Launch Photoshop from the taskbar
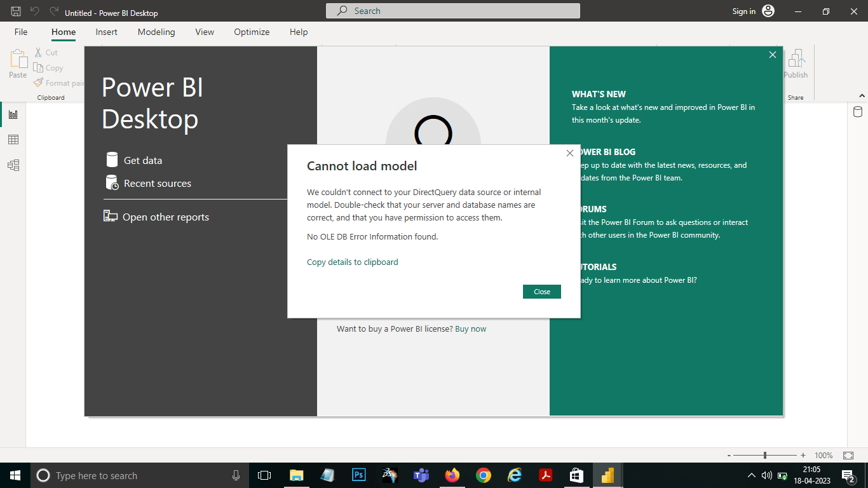The width and height of the screenshot is (868, 488). click(x=359, y=475)
